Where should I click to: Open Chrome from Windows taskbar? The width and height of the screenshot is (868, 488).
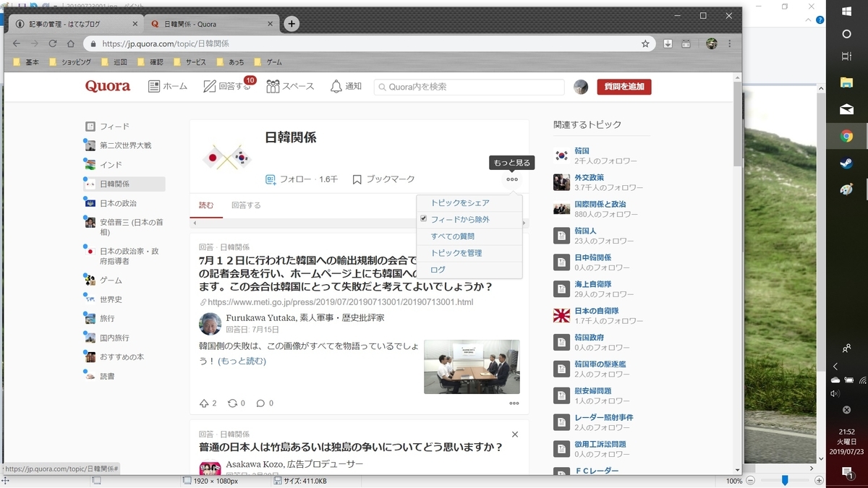tap(847, 136)
